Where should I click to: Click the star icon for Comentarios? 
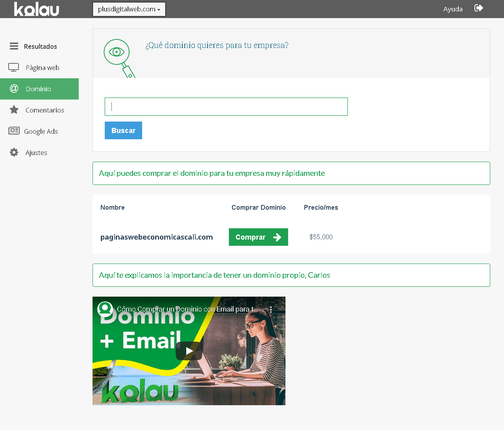[x=14, y=110]
